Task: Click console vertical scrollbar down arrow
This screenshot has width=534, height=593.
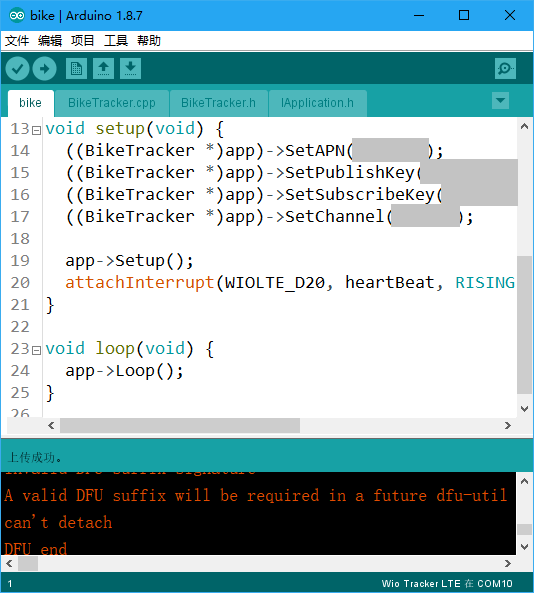Action: (524, 547)
